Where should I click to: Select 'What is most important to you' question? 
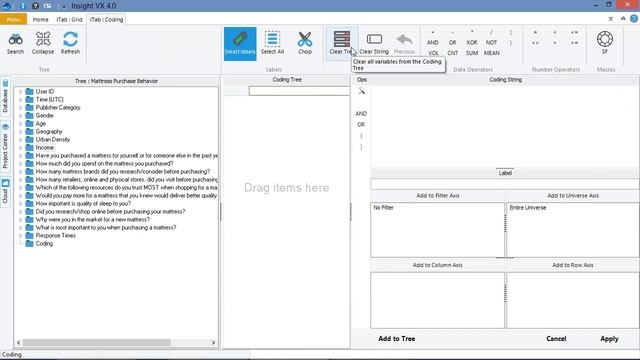point(106,227)
